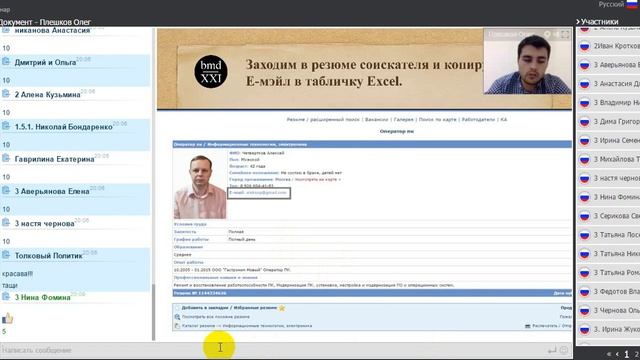640x360 pixels.
Task: Click previous page arrow in participants pager
Action: pyautogui.click(x=617, y=354)
